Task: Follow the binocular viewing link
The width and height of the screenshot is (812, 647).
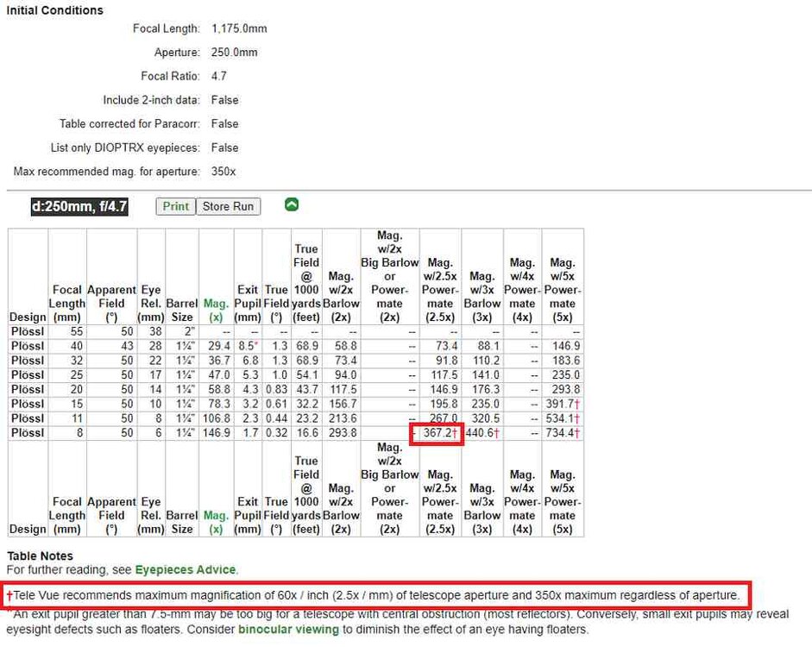Action: 288,630
